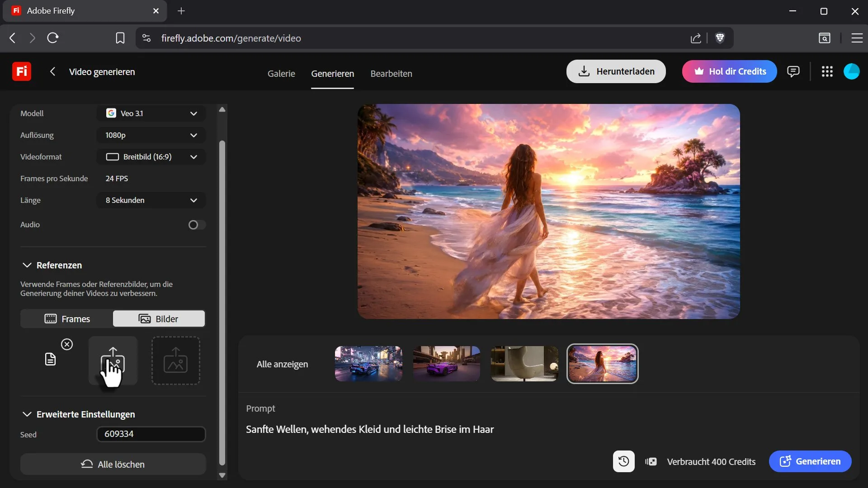Screen dimensions: 868x488
Task: Switch references to Frames
Action: point(67,319)
